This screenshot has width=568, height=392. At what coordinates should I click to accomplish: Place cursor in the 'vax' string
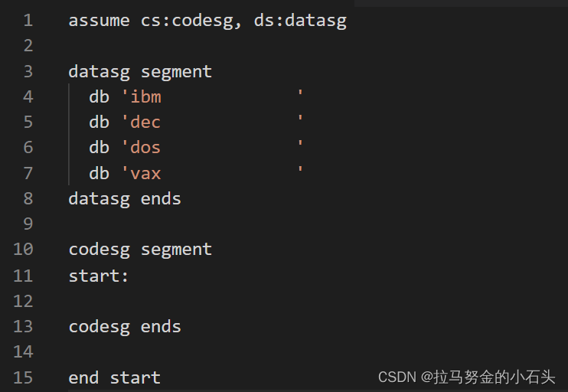point(145,174)
